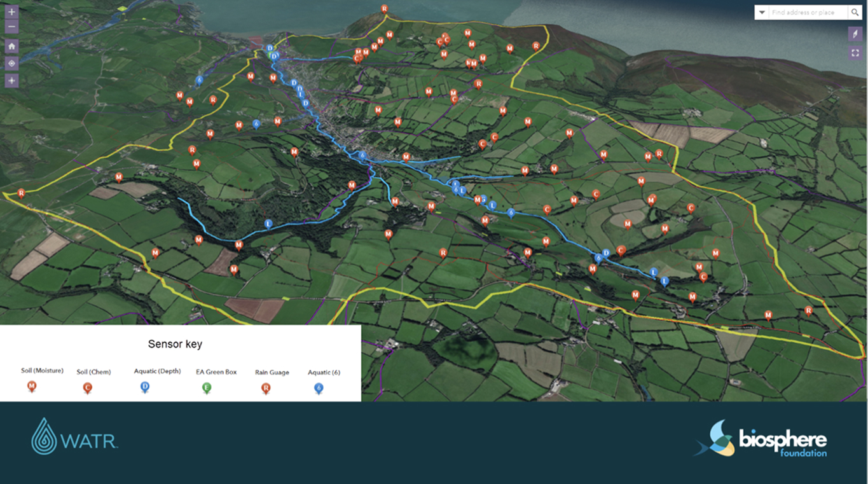Select the pan tool icon below locate
Viewport: 868px width, 484px height.
(x=11, y=80)
